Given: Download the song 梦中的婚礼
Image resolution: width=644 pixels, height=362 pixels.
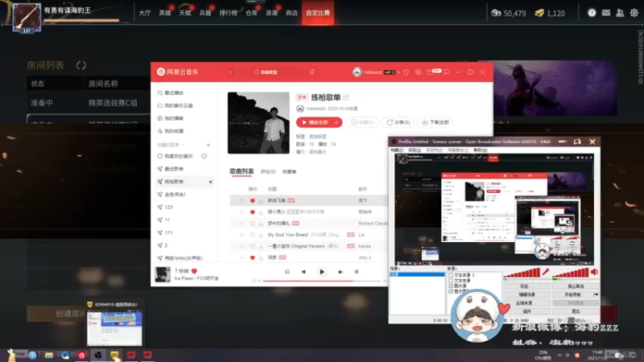Looking at the screenshot, I should [260, 224].
